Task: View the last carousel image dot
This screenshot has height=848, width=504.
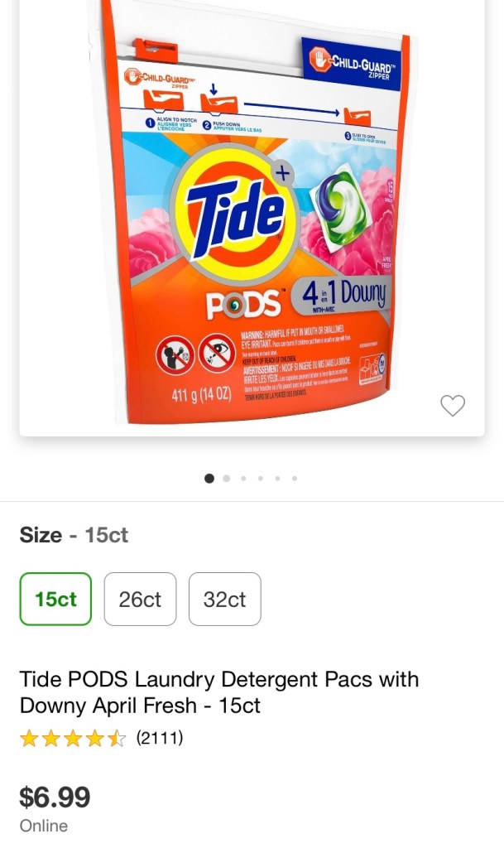Action: coord(295,478)
